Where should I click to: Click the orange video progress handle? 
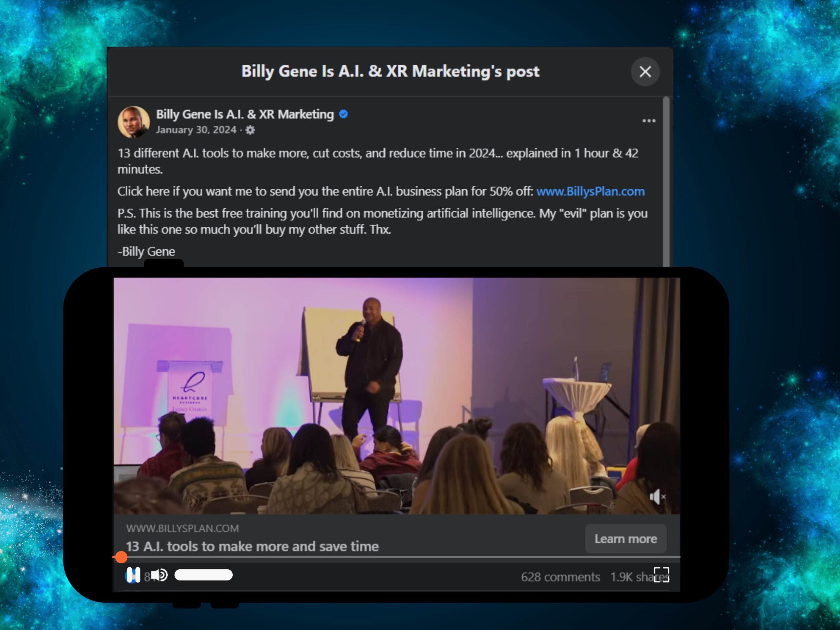pyautogui.click(x=121, y=557)
